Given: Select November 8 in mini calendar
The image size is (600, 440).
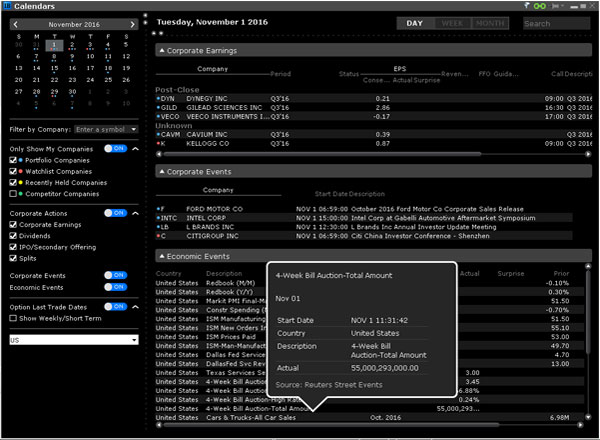Looking at the screenshot, I should pos(54,56).
